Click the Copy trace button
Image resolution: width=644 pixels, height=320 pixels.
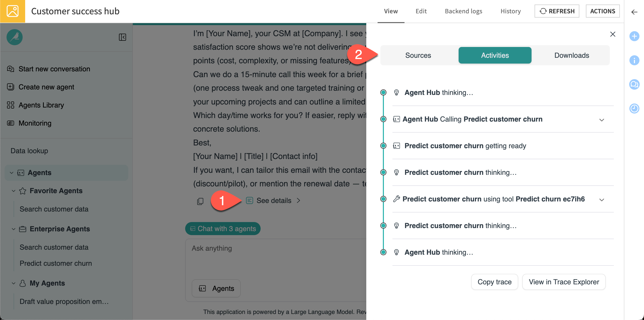pyautogui.click(x=494, y=282)
